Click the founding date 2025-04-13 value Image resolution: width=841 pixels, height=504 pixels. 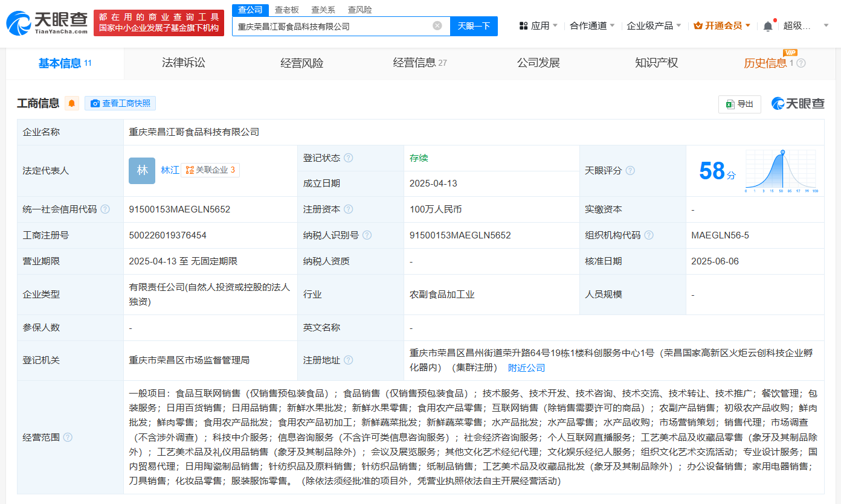[x=433, y=183]
